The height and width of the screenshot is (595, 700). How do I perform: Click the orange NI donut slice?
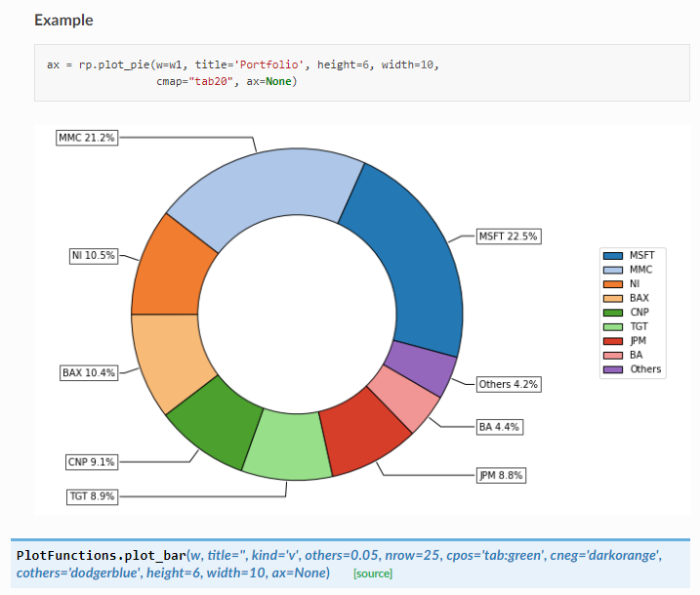[x=172, y=273]
